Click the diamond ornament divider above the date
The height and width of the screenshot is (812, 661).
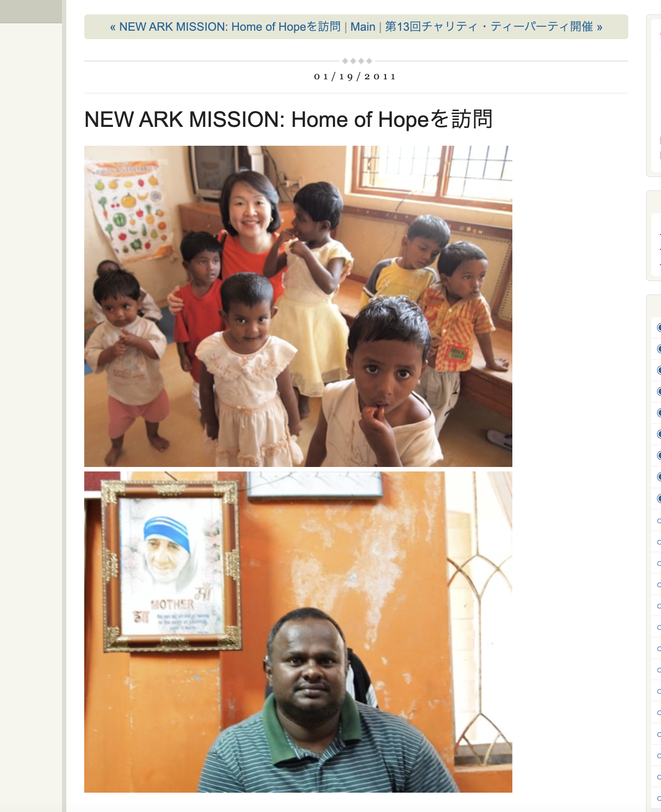click(357, 61)
